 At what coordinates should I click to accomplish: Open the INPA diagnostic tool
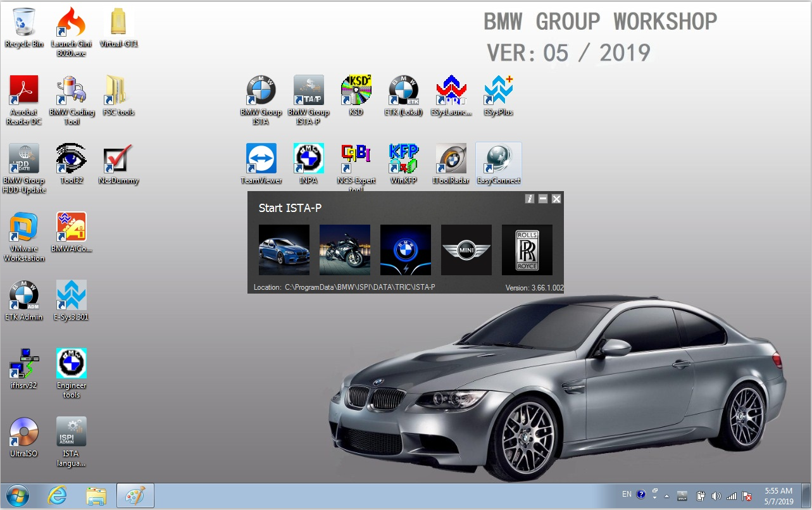tap(308, 158)
